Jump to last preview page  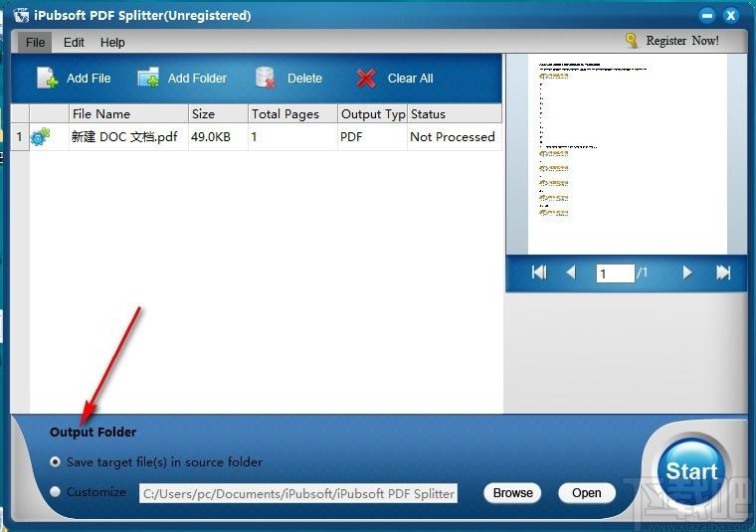[x=723, y=272]
